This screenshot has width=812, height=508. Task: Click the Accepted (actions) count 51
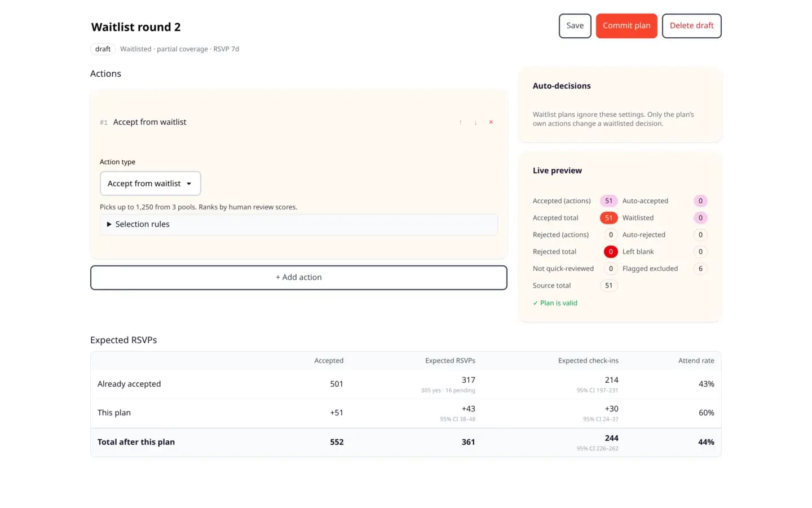pyautogui.click(x=608, y=201)
